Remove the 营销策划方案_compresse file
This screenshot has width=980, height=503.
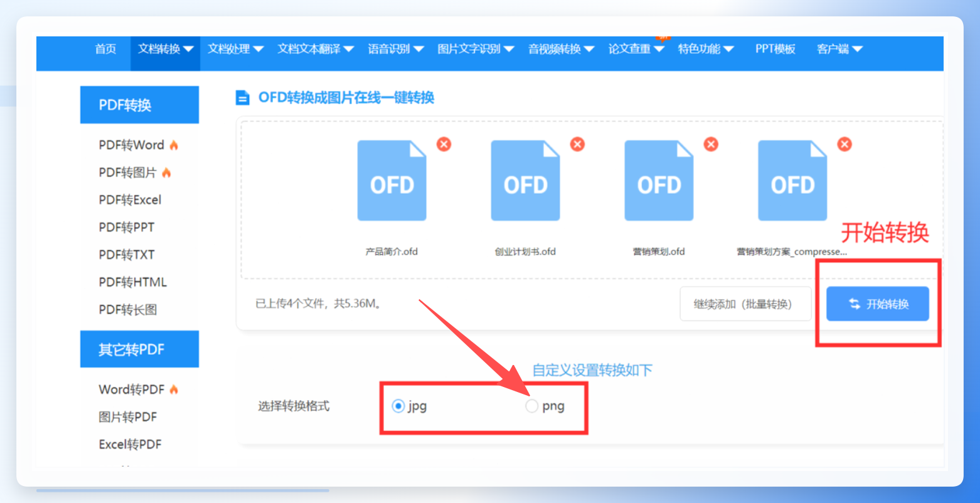click(x=845, y=144)
